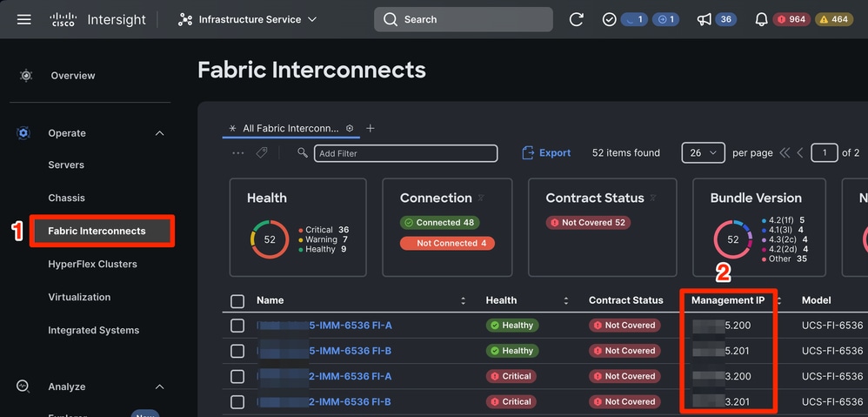
Task: Open the 2-IMM-6536 FI-A link
Action: (324, 377)
